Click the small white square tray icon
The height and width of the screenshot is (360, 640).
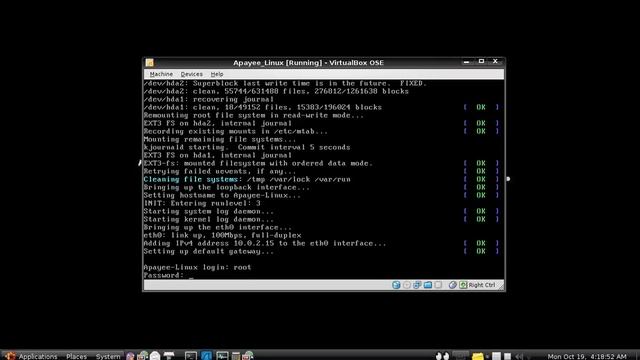(x=507, y=356)
